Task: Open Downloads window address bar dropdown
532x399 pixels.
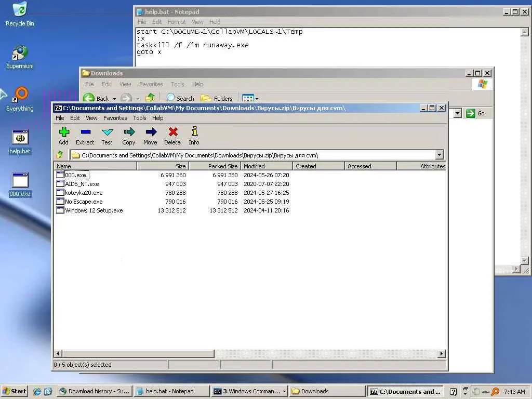Action: [458, 113]
